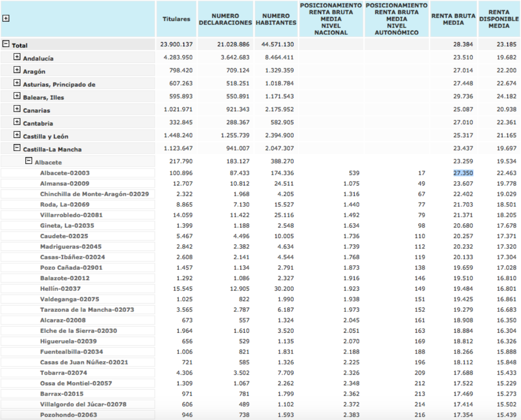Image resolution: width=521 pixels, height=420 pixels.
Task: Click Albacete province habitantes 388.270
Action: (283, 162)
